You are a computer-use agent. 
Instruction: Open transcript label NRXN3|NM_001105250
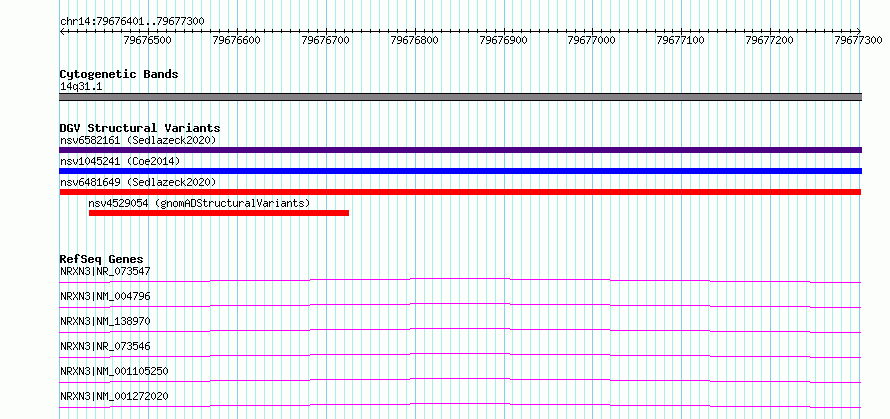click(x=114, y=371)
